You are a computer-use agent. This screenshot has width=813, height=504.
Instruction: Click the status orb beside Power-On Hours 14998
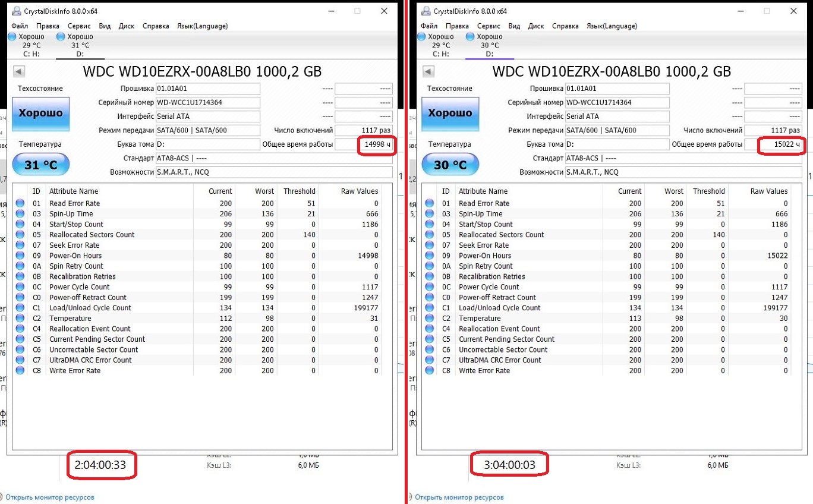pos(20,256)
